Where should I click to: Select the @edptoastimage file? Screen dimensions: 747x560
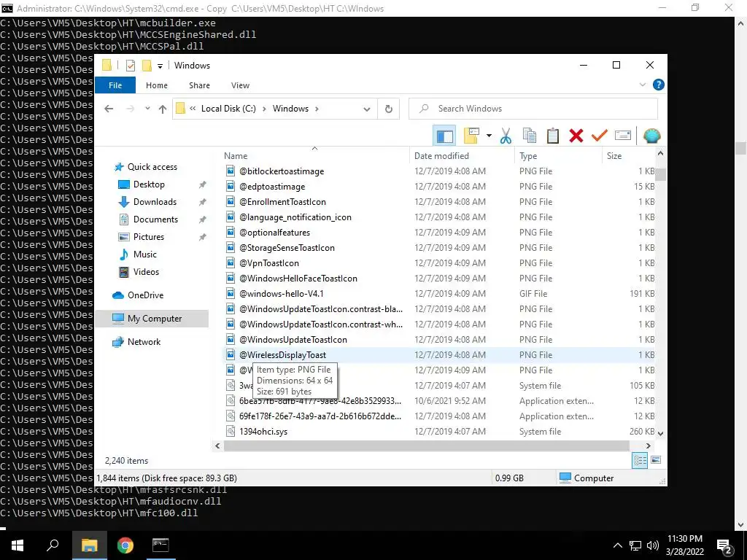(272, 187)
